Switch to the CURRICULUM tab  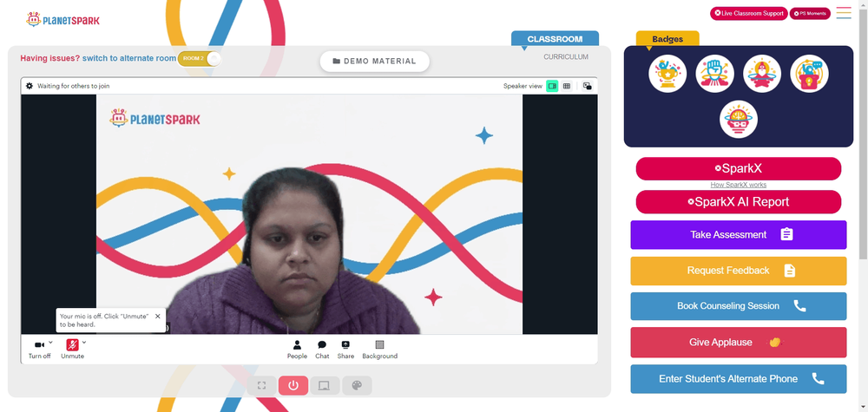click(566, 57)
